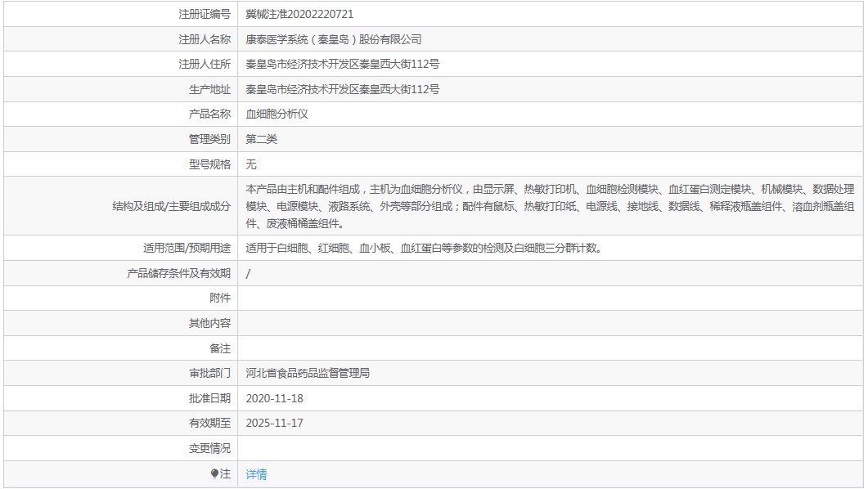Click the 产品名称 label

click(209, 114)
